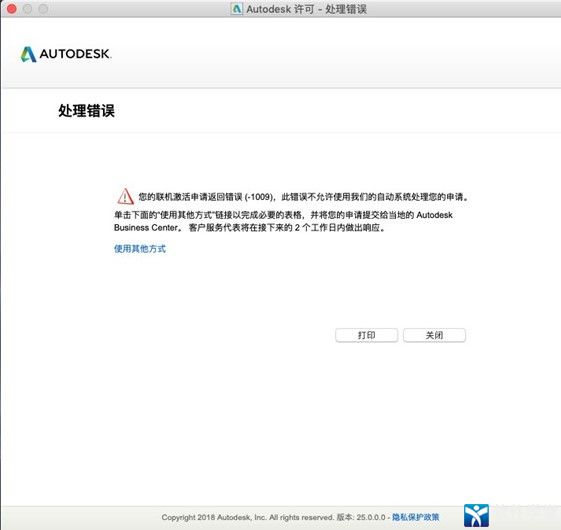This screenshot has height=530, width=561.
Task: Open the 隐私保护政策 link
Action: point(415,517)
